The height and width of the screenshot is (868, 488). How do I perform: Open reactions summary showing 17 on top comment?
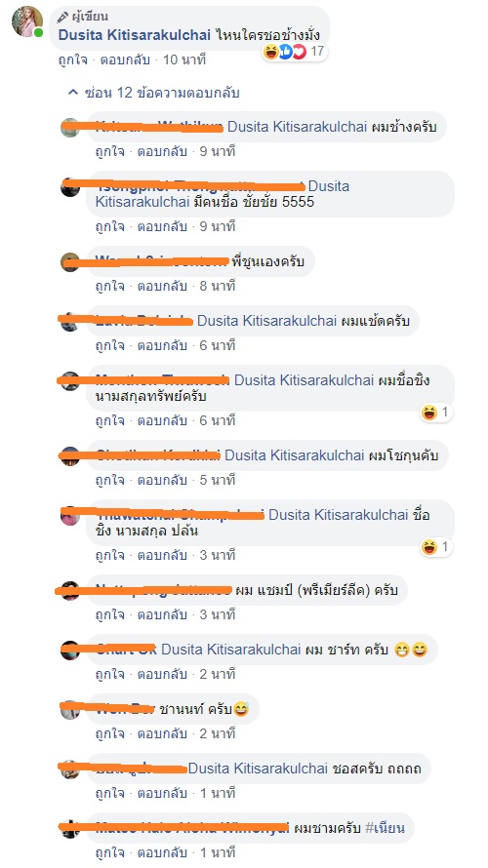(x=294, y=52)
